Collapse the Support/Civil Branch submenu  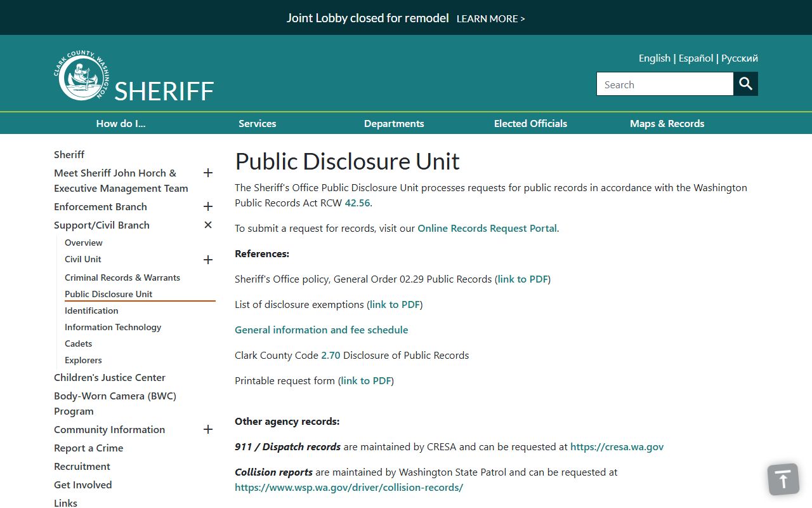(x=207, y=225)
